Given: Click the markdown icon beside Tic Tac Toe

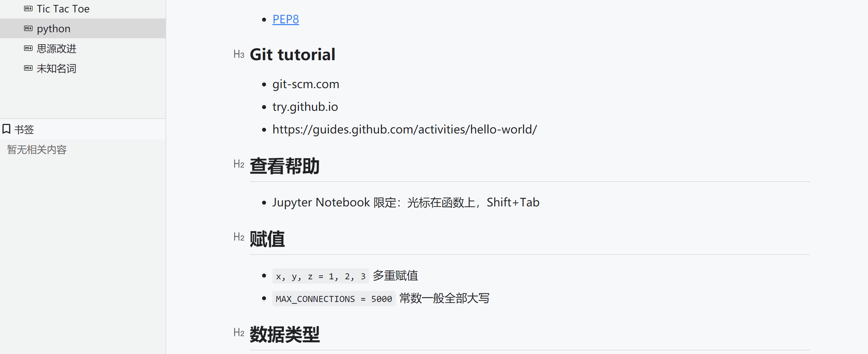Looking at the screenshot, I should point(28,8).
